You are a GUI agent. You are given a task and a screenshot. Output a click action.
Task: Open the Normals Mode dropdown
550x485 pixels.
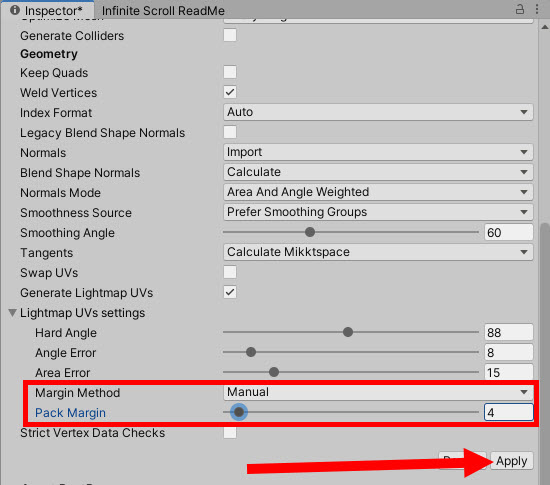pos(378,192)
